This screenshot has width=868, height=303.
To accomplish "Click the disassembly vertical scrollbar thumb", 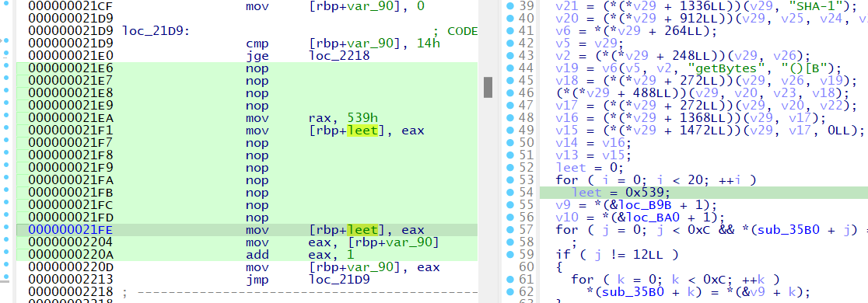I will click(488, 87).
